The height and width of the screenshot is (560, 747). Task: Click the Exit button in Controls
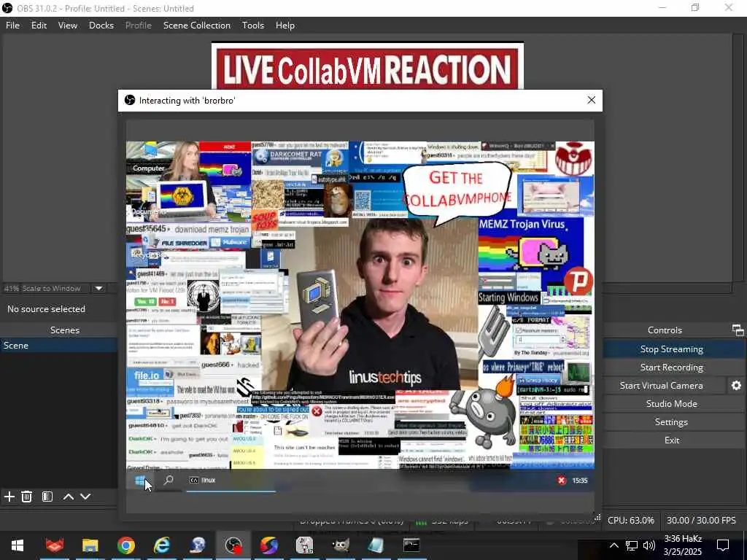pos(672,440)
